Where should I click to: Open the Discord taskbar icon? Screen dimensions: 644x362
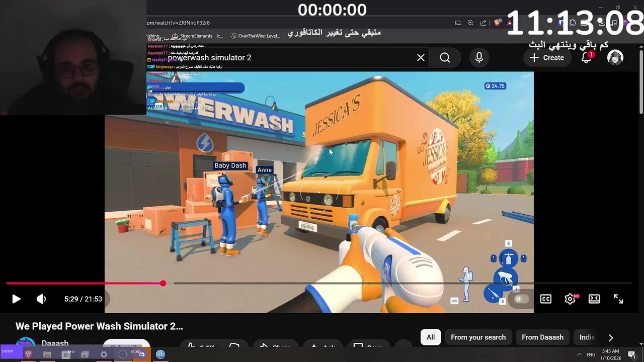click(x=141, y=354)
